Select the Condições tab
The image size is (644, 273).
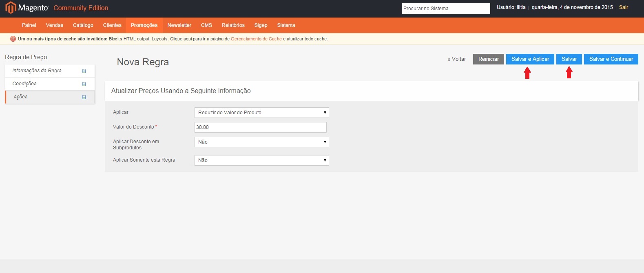click(x=50, y=84)
